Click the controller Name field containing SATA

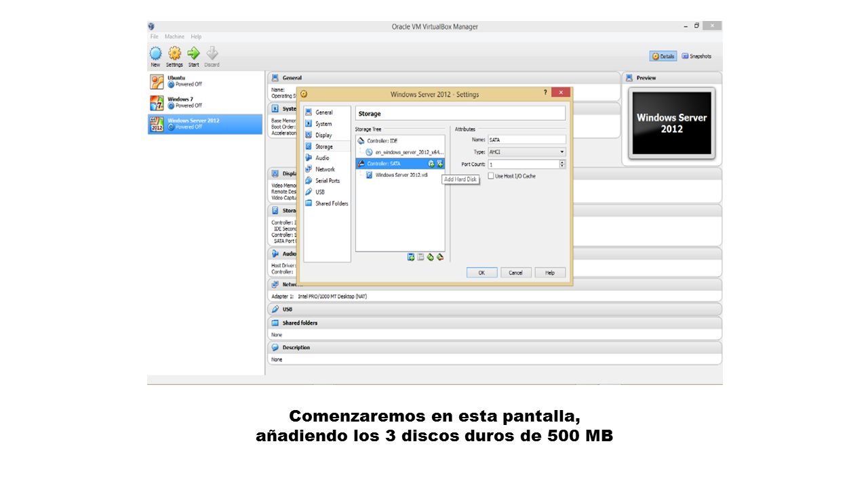point(526,140)
